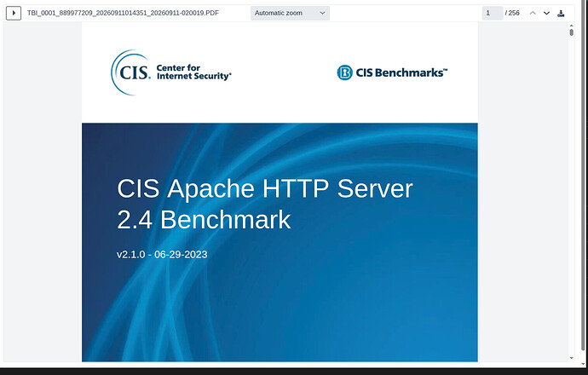Toggle the sidebar panel button

[14, 13]
